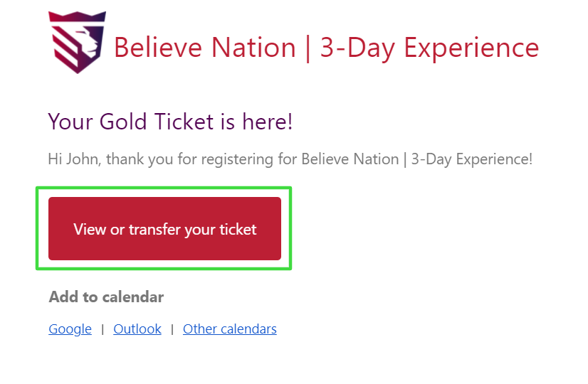588x384 pixels.
Task: Click the Believe Nation lion shield logo
Action: point(78,42)
